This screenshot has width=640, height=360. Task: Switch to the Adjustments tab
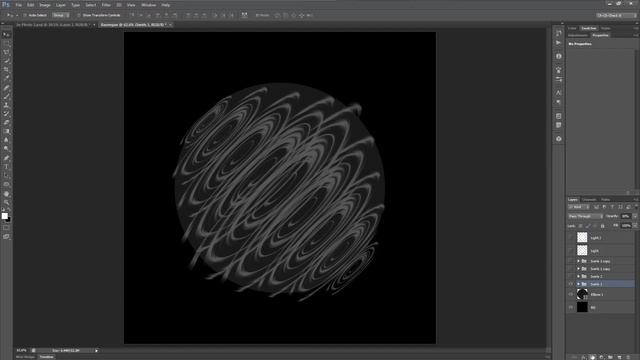pos(578,36)
